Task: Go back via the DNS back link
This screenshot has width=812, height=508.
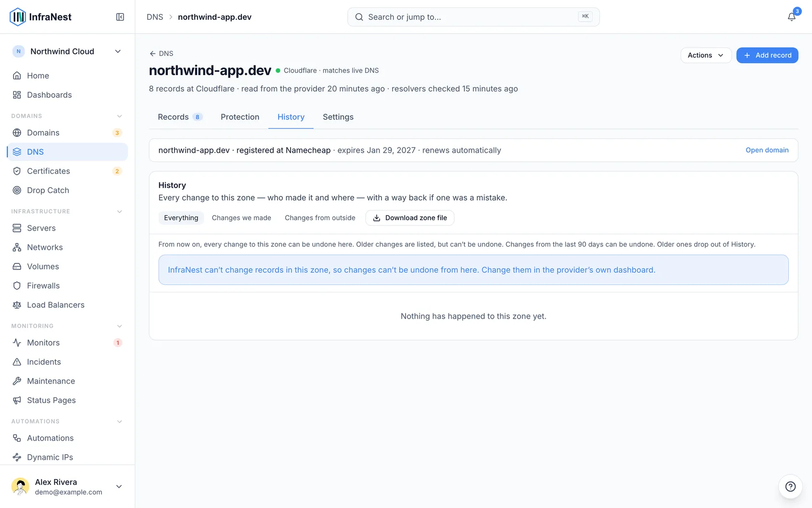Action: click(161, 53)
